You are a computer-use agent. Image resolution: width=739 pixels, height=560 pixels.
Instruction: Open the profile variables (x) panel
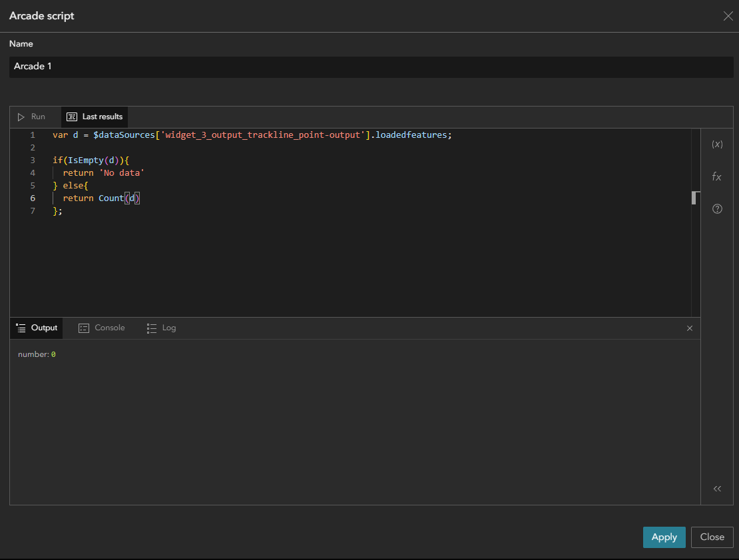[717, 144]
